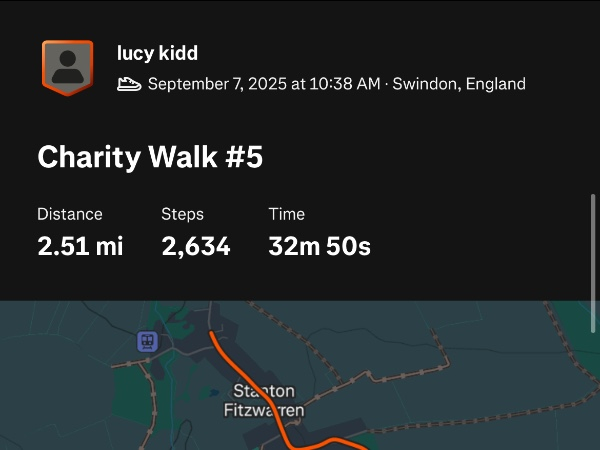The width and height of the screenshot is (600, 450).
Task: Click the Steps stat label
Action: pos(182,214)
